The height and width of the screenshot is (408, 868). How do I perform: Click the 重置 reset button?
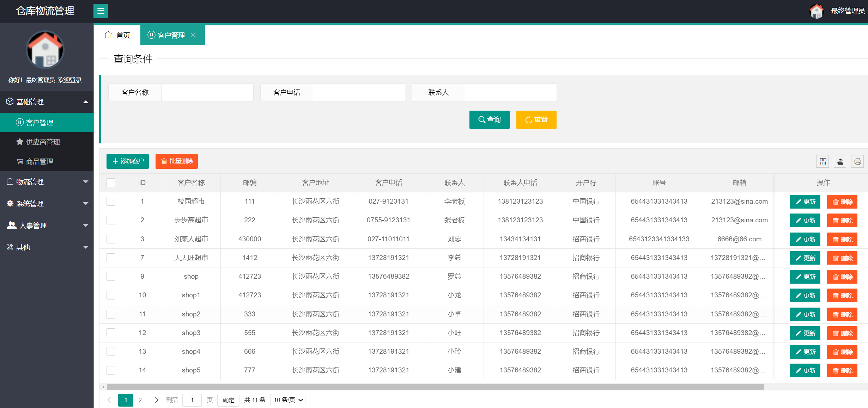[x=536, y=120]
